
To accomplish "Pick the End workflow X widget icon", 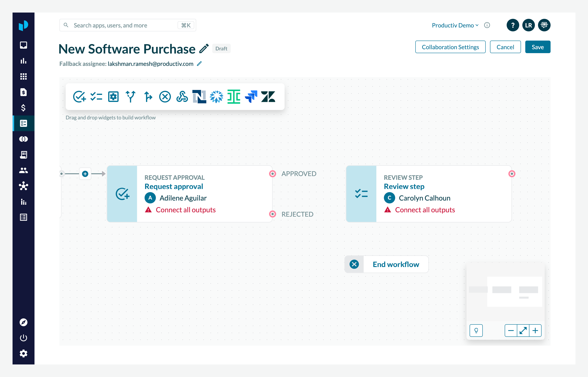I will coord(165,96).
